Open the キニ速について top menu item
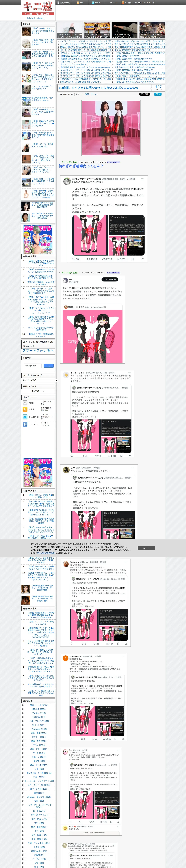The height and width of the screenshot is (868, 186). pos(129,2)
